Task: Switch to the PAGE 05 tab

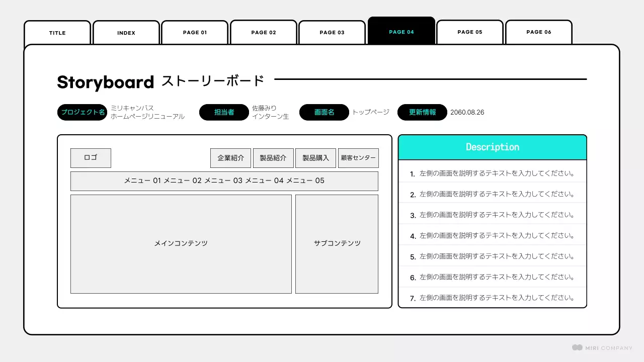Action: pyautogui.click(x=469, y=32)
